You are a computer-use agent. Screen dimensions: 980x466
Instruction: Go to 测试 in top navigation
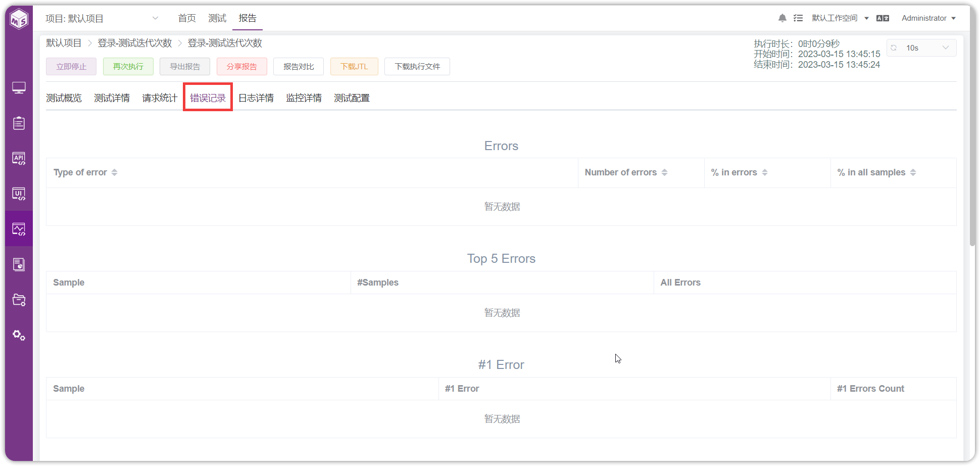pos(217,18)
